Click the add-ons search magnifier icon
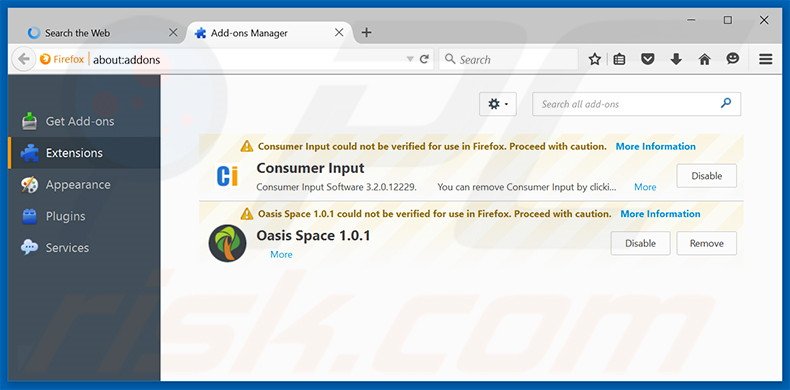Viewport: 790px width, 390px height. pyautogui.click(x=726, y=103)
